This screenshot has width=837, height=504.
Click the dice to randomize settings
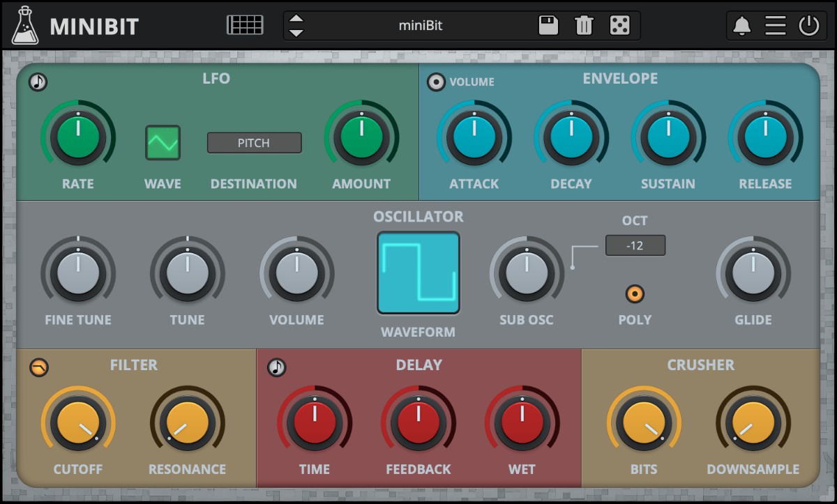[x=618, y=24]
